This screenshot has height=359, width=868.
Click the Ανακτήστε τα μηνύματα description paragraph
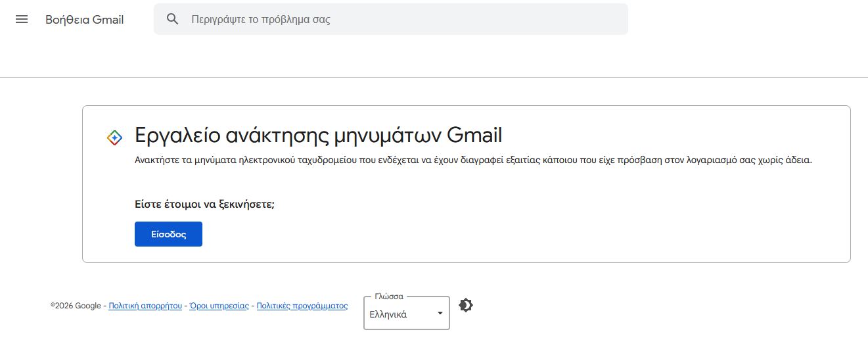click(x=473, y=160)
